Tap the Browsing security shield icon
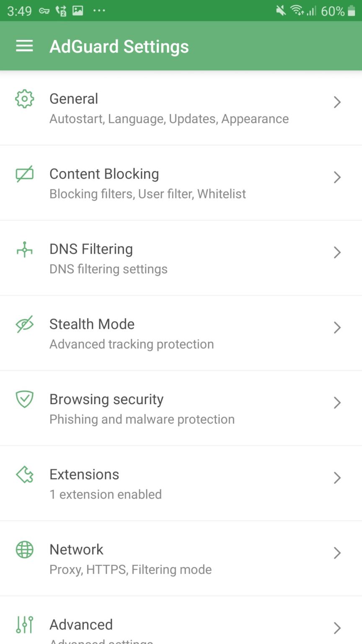The image size is (362, 644). (24, 400)
